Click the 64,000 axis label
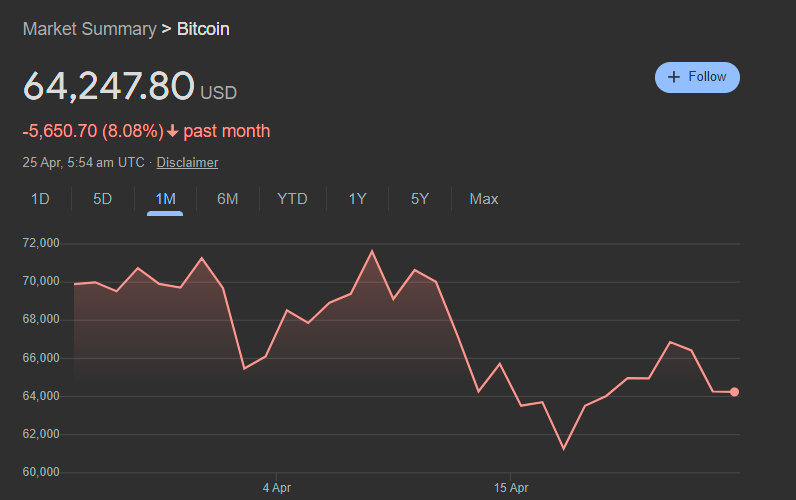The width and height of the screenshot is (796, 500). pyautogui.click(x=41, y=396)
